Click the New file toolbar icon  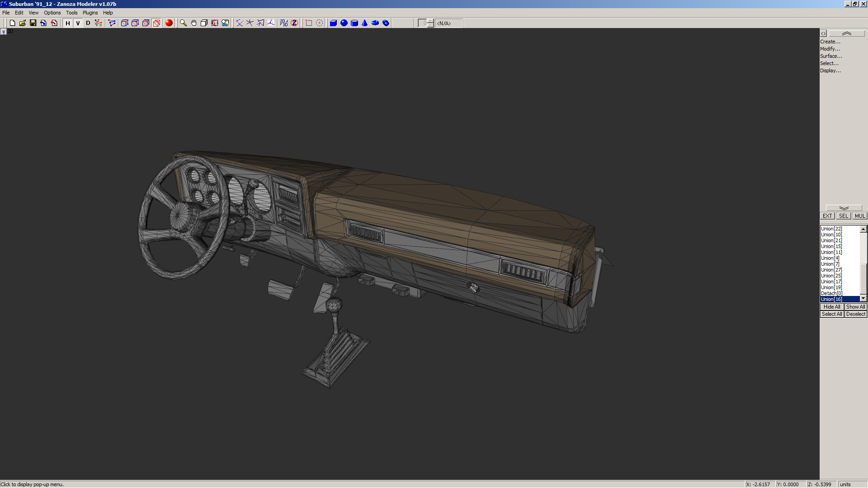point(12,23)
